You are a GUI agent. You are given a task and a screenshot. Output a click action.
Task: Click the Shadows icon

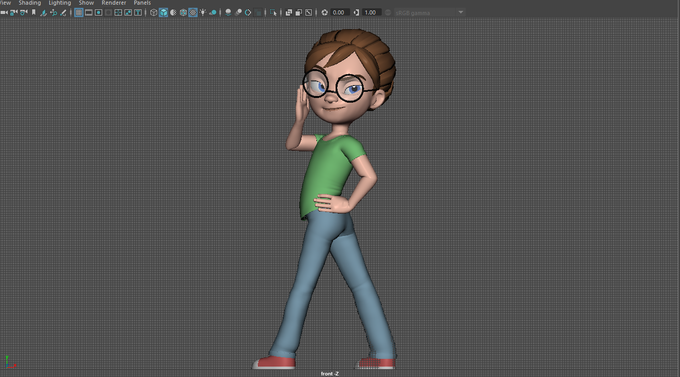click(x=212, y=13)
